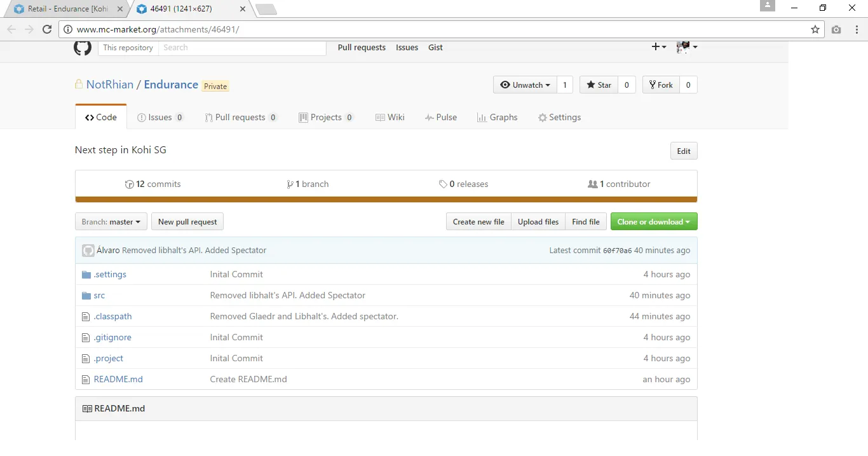868x456 pixels.
Task: Fork the Endurance repository
Action: (661, 85)
